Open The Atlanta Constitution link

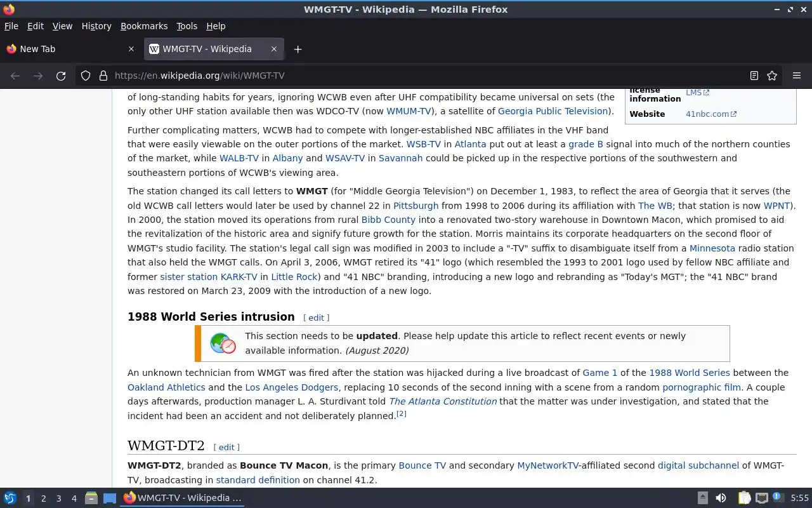[443, 401]
